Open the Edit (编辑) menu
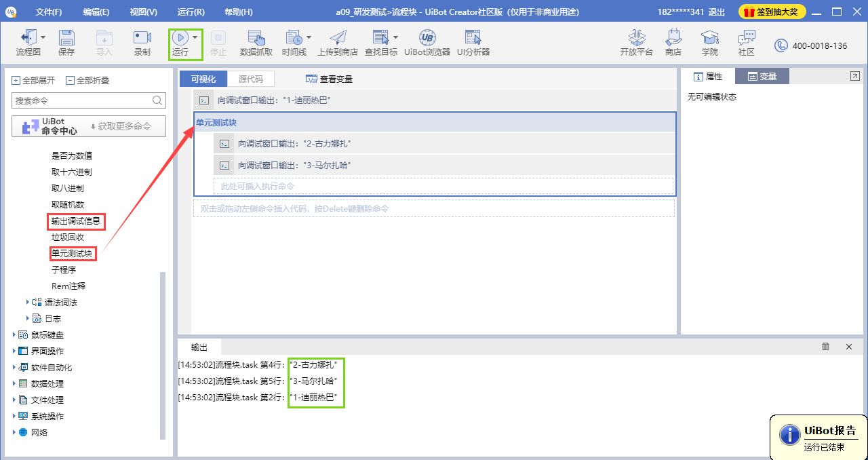868x460 pixels. [96, 12]
